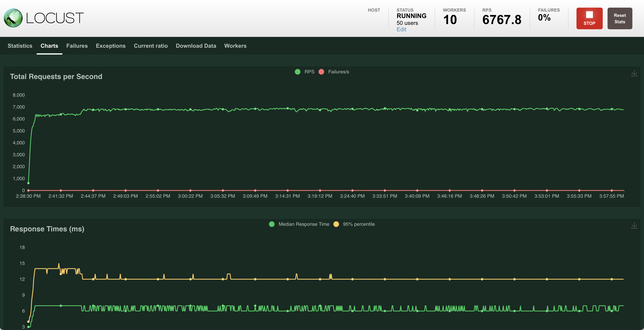
Task: Click the Locust logo icon
Action: click(13, 18)
